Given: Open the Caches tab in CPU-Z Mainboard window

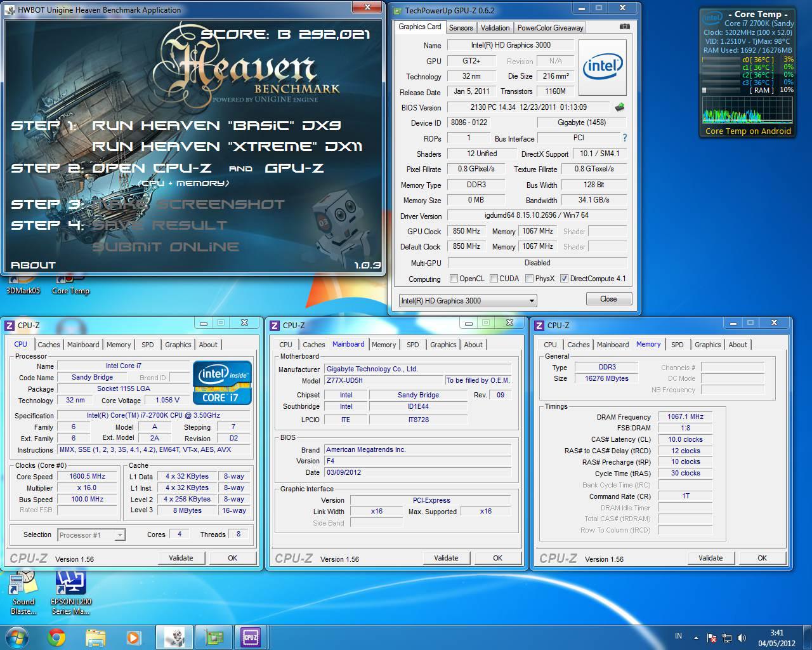Looking at the screenshot, I should [313, 345].
